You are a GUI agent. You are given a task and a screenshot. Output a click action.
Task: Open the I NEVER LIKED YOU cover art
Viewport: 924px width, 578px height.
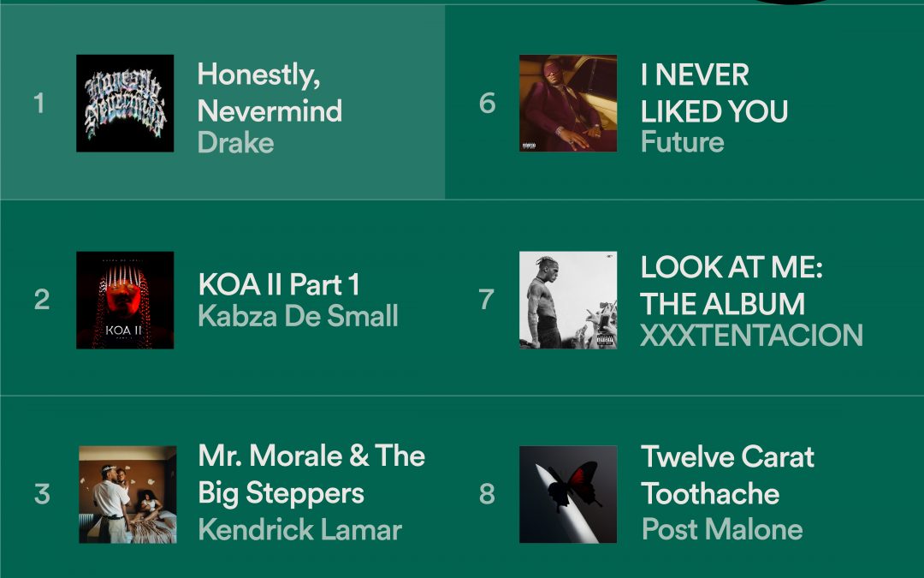point(568,104)
